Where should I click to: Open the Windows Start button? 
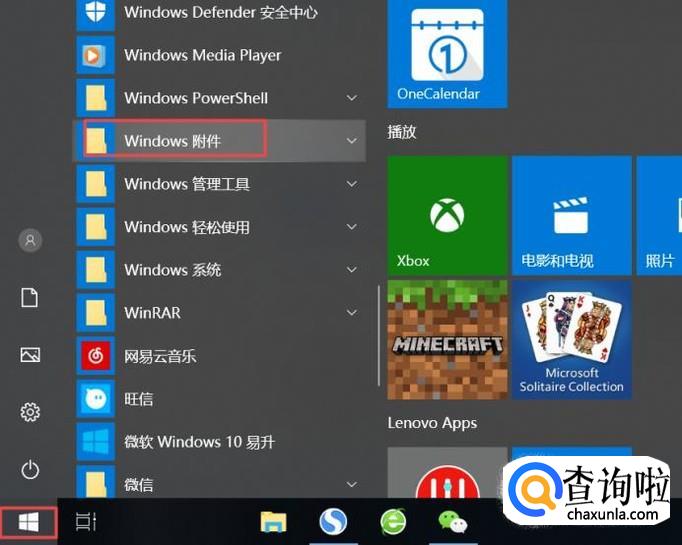tap(29, 522)
